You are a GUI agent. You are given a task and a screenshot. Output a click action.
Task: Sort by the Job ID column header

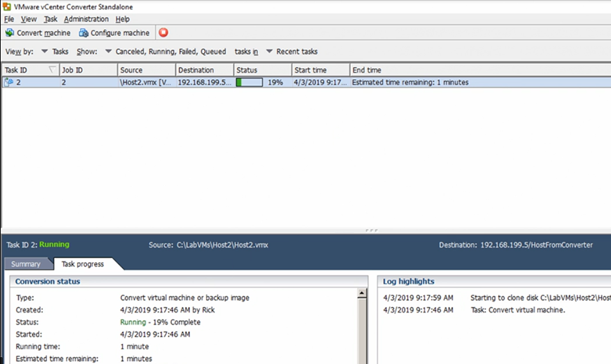pos(89,70)
